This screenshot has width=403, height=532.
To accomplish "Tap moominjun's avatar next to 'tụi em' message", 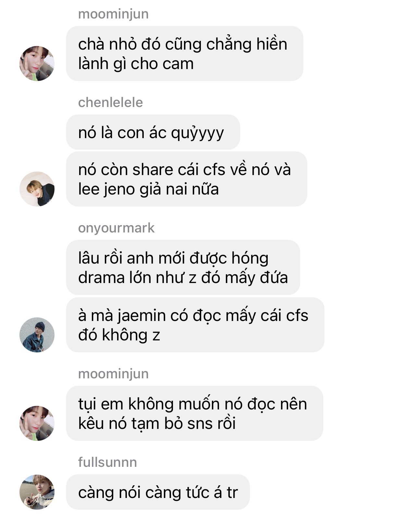I will [37, 423].
